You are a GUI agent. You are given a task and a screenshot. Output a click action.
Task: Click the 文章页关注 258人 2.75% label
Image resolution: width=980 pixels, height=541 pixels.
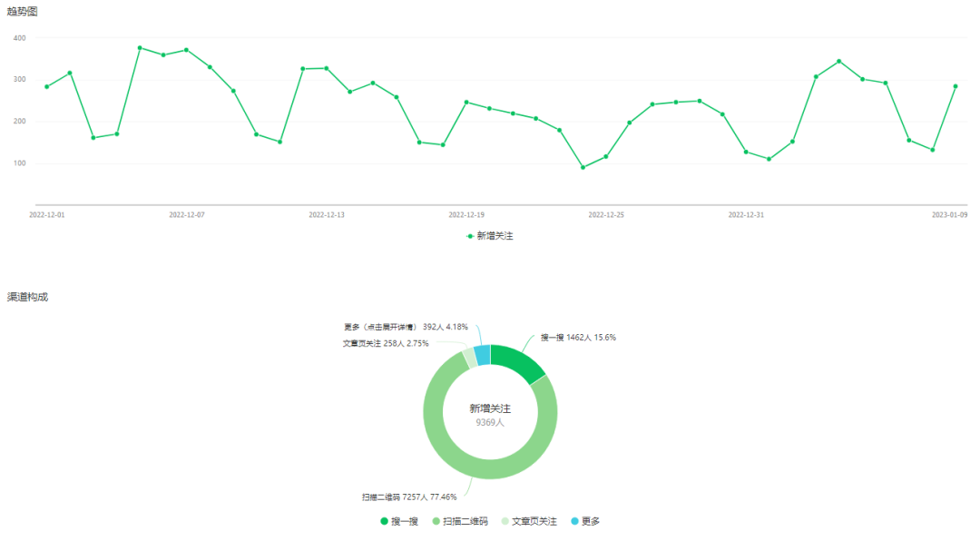[x=386, y=343]
